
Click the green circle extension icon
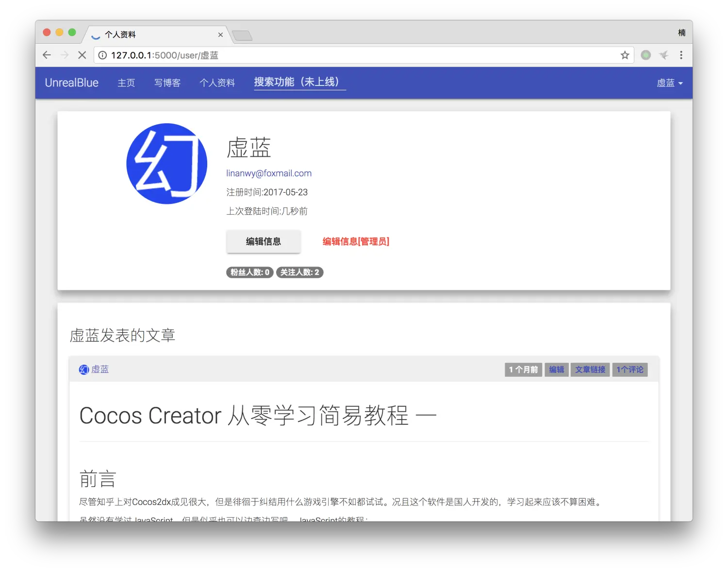(645, 55)
